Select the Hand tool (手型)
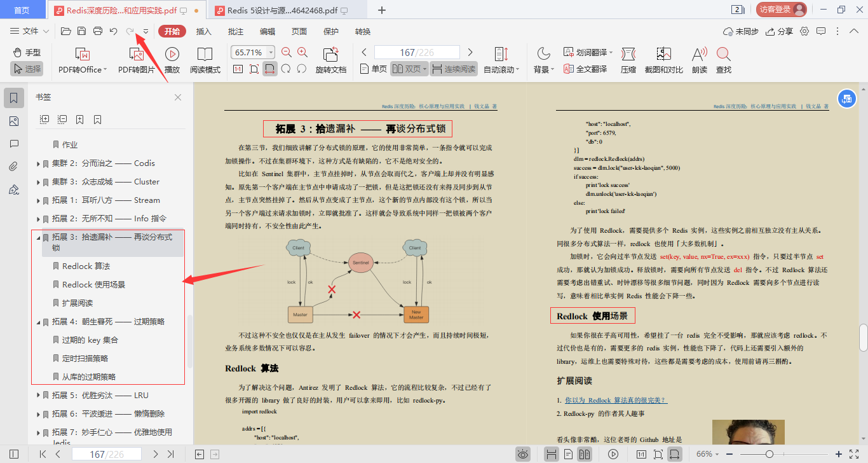The width and height of the screenshot is (868, 463). (x=27, y=53)
